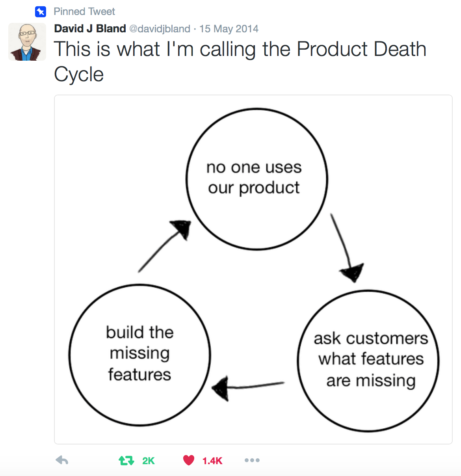This screenshot has width=461, height=476.
Task: Open the 15 May 2014 timestamp
Action: (229, 29)
